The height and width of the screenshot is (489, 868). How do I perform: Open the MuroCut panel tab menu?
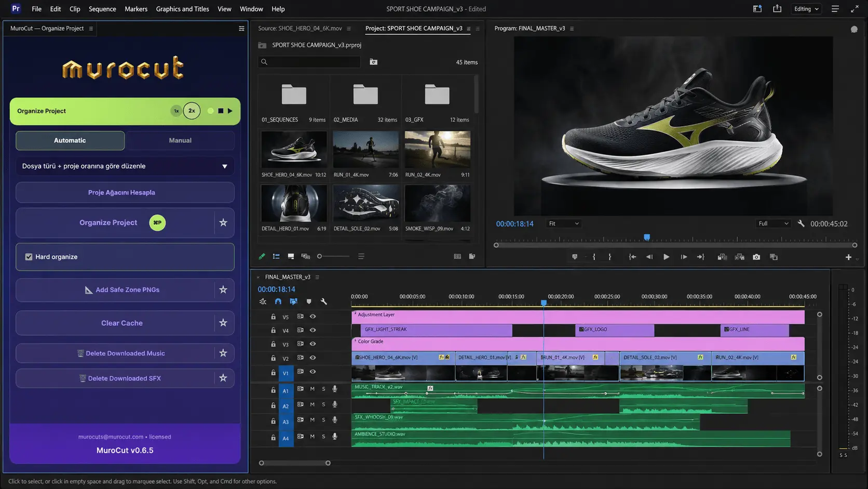tap(91, 29)
